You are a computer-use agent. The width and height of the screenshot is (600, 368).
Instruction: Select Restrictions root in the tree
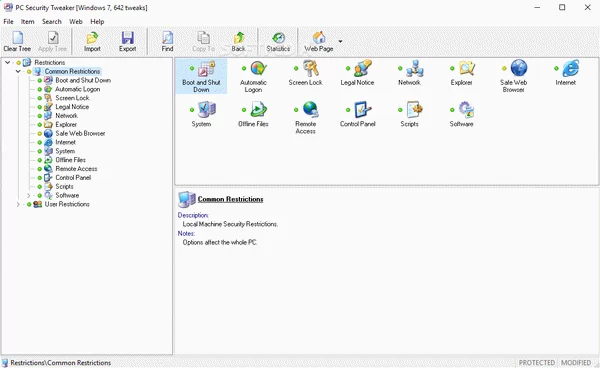[x=49, y=62]
